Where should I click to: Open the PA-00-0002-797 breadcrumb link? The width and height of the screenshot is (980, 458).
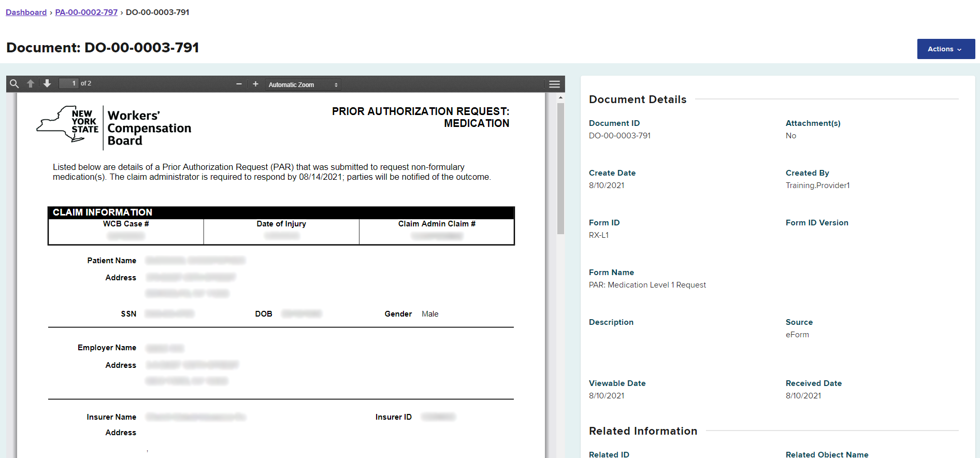[x=87, y=12]
